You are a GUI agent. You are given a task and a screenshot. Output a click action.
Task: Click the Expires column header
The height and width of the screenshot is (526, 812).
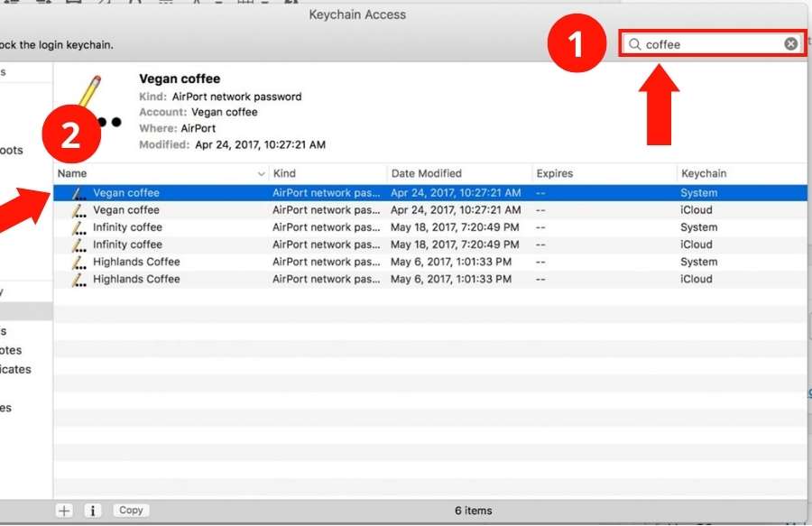coord(554,173)
